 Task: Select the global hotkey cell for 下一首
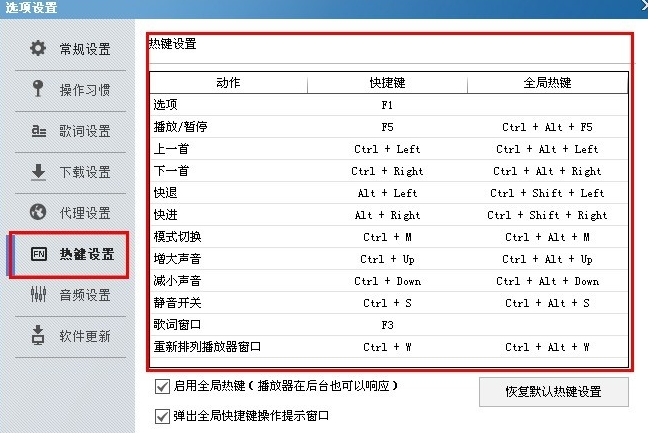[x=547, y=171]
